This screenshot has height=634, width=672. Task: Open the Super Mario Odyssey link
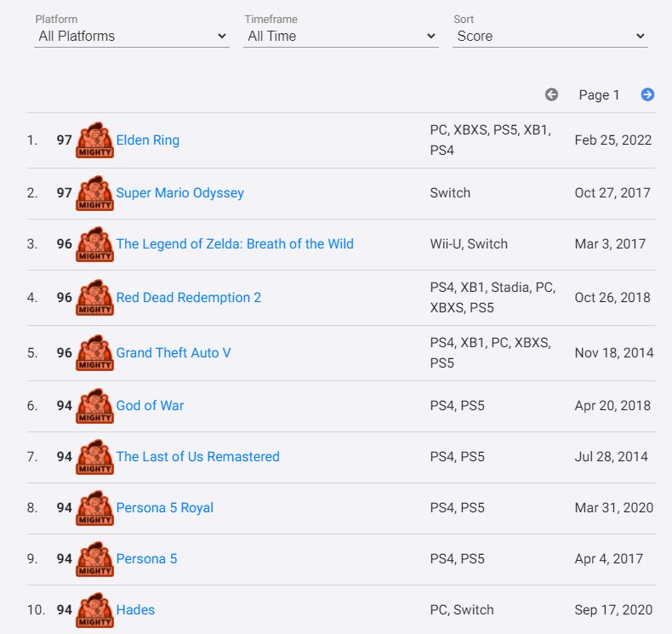180,193
